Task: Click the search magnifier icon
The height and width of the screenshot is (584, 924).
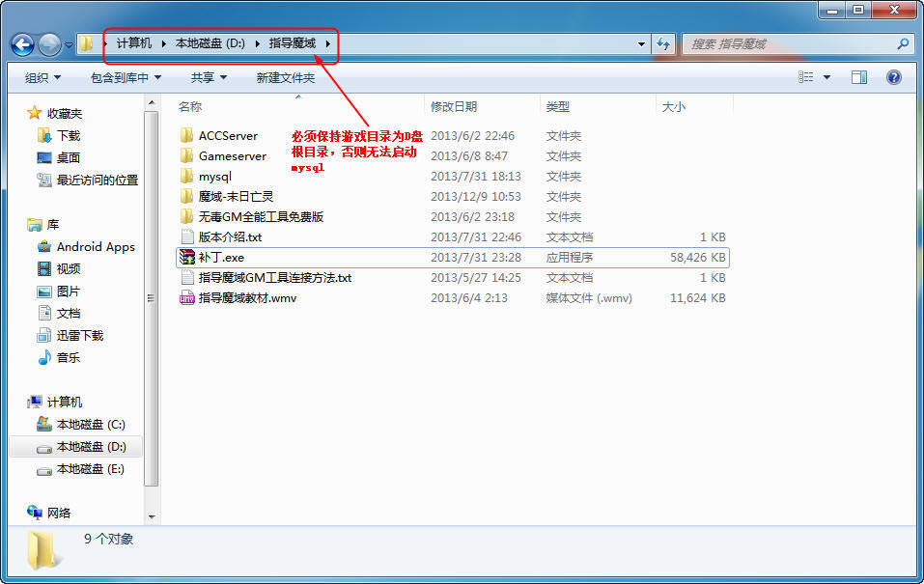Action: pyautogui.click(x=903, y=44)
